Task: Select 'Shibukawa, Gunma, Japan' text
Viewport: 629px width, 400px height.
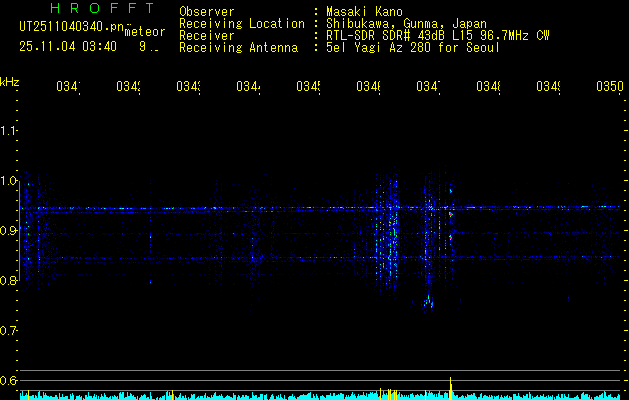Action: coord(406,24)
